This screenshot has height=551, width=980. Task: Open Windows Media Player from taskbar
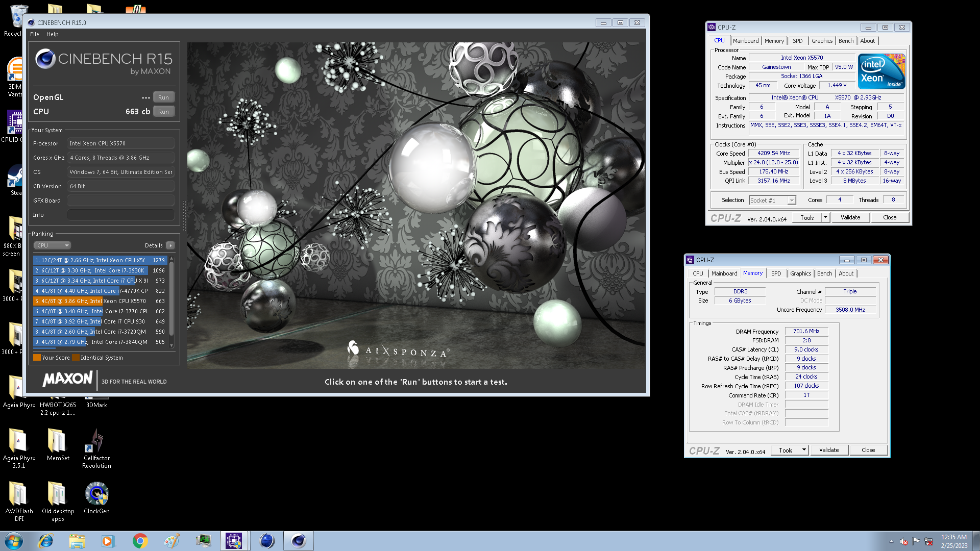[108, 541]
